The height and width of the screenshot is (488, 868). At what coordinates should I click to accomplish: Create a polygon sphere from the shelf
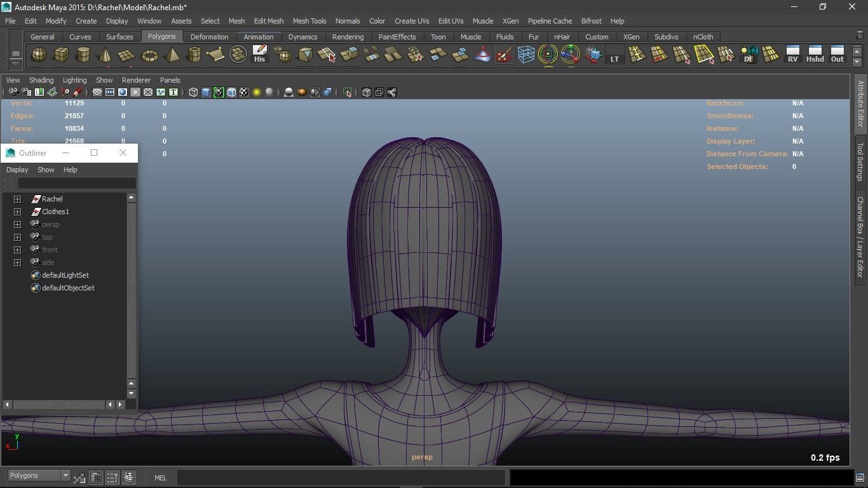pyautogui.click(x=39, y=55)
